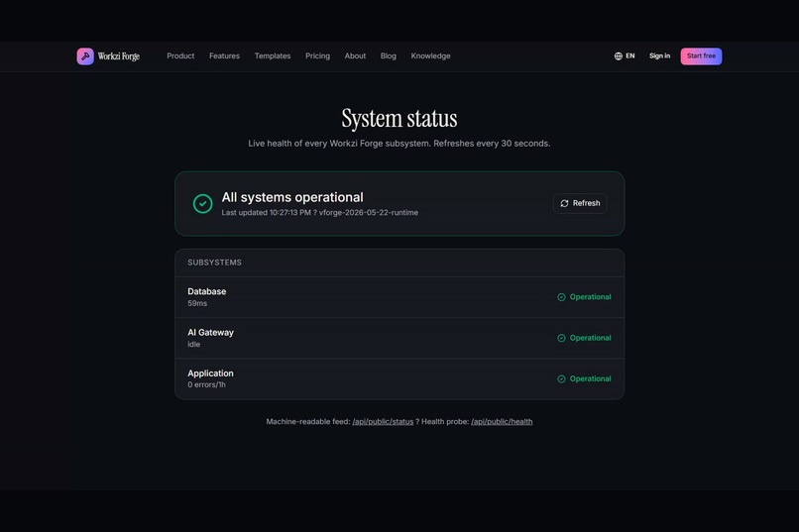Open the /api/public/status link

(383, 421)
